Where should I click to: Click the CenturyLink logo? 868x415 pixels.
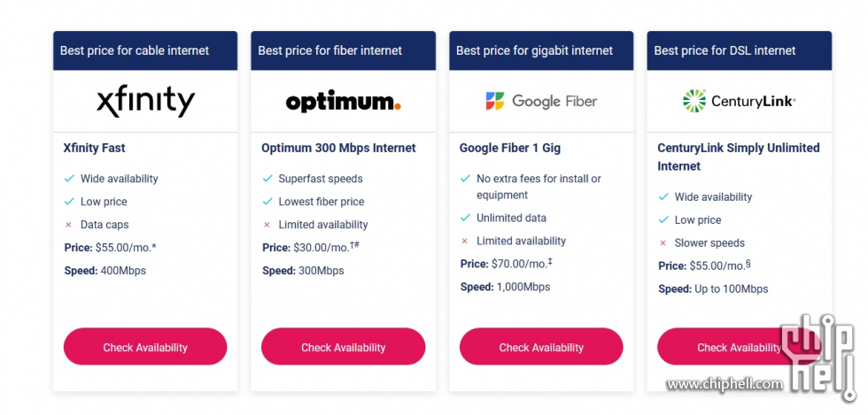(739, 101)
